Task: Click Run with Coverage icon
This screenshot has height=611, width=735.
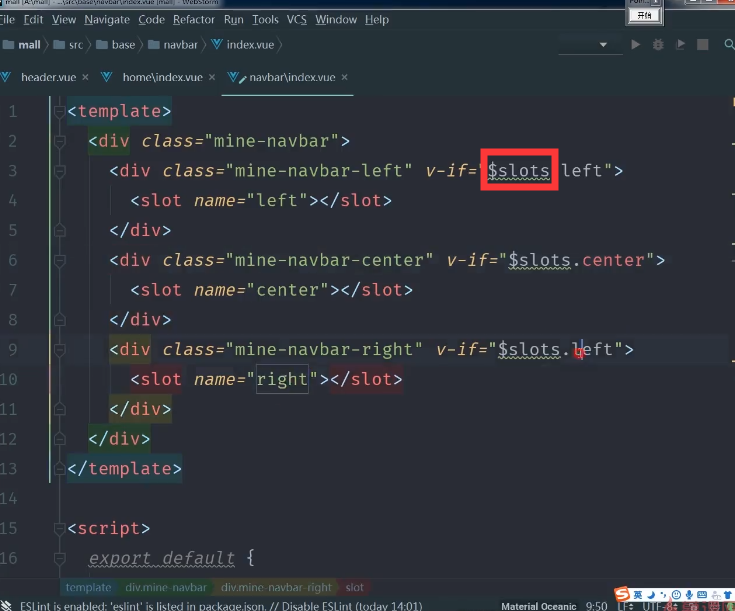Action: pyautogui.click(x=680, y=45)
